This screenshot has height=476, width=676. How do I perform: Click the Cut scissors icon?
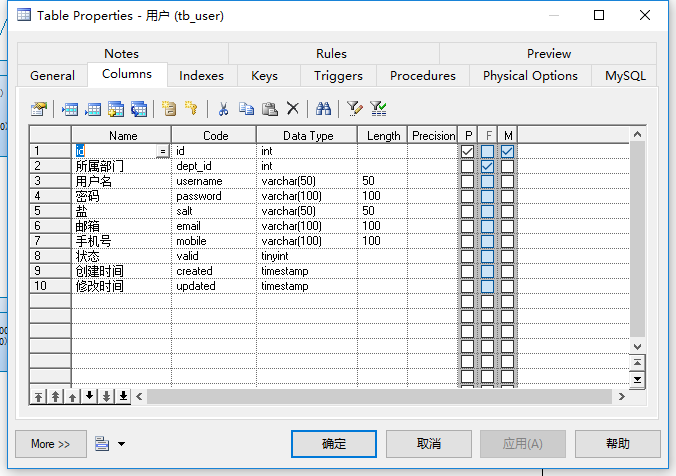point(223,109)
